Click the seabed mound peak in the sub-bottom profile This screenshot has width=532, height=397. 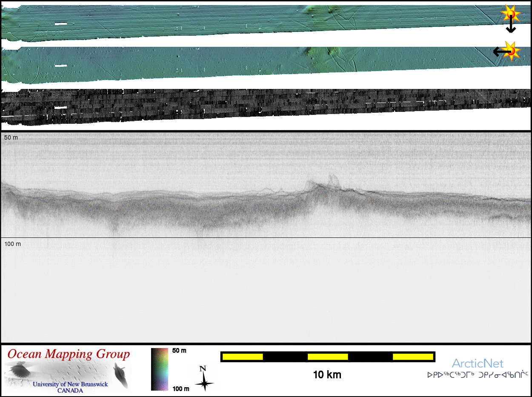coord(331,177)
